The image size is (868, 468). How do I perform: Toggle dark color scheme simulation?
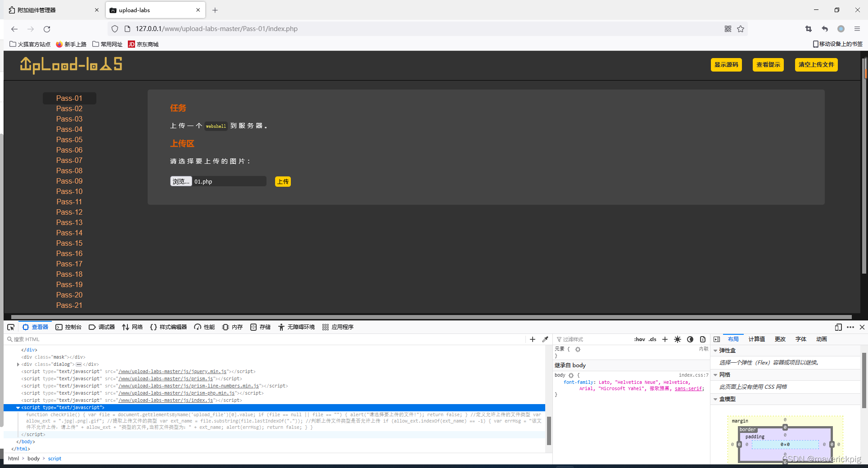[x=690, y=339]
